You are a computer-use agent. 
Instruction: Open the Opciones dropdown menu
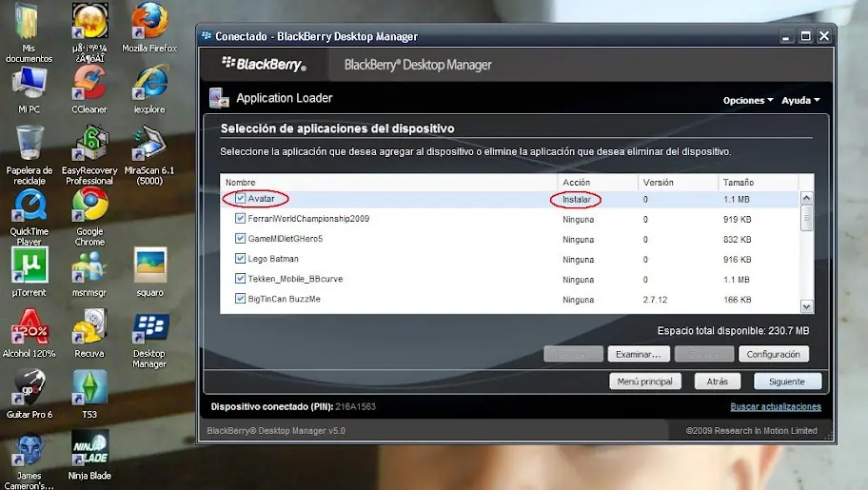pyautogui.click(x=748, y=100)
